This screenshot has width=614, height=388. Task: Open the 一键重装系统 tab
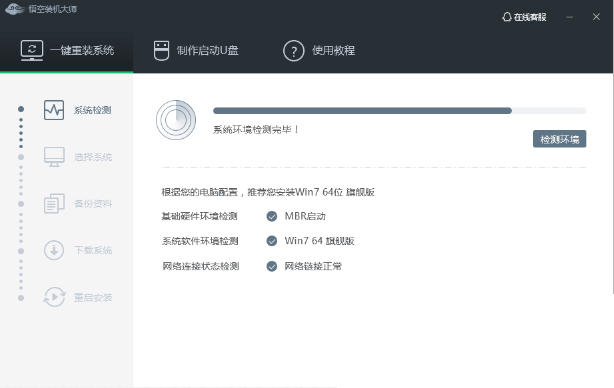tap(67, 51)
